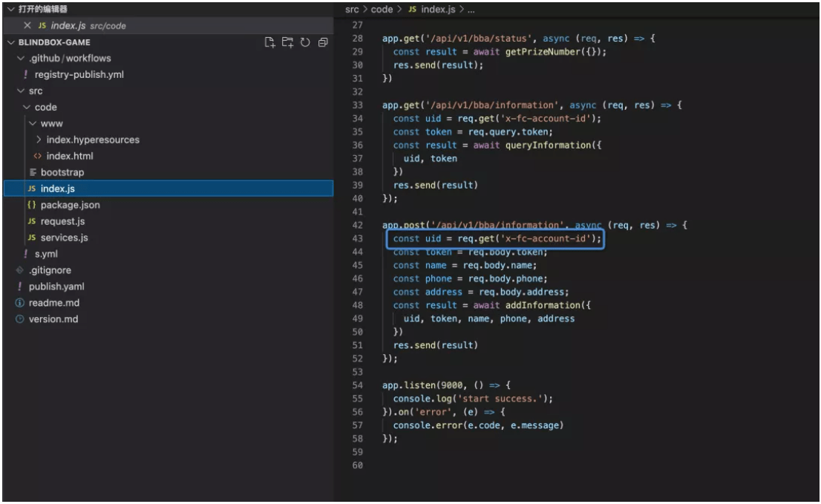Screen dimensions: 821x504
Task: Click the JS icon beside services.js
Action: tap(31, 238)
